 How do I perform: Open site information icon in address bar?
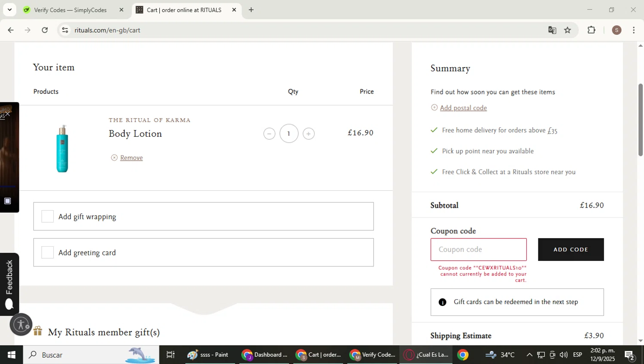(65, 30)
